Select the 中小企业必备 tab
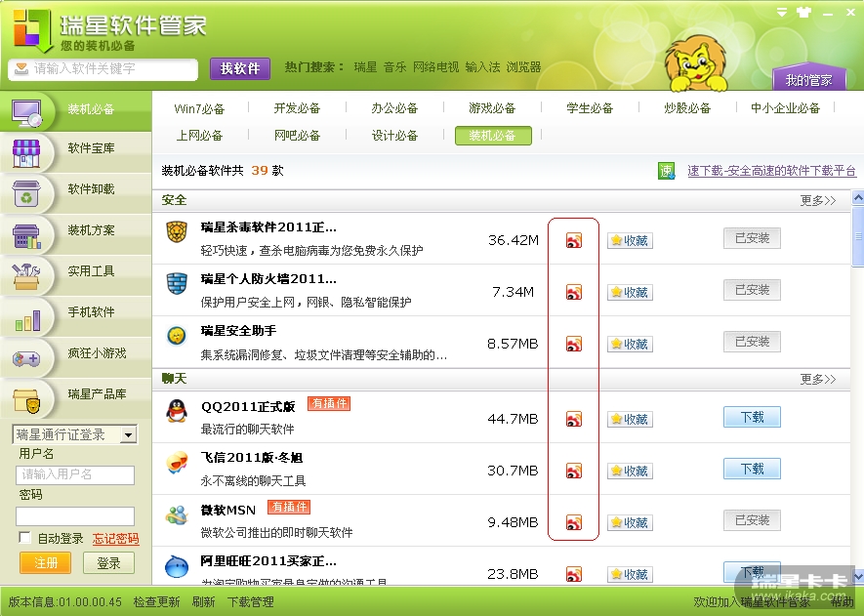This screenshot has height=616, width=864. [785, 108]
